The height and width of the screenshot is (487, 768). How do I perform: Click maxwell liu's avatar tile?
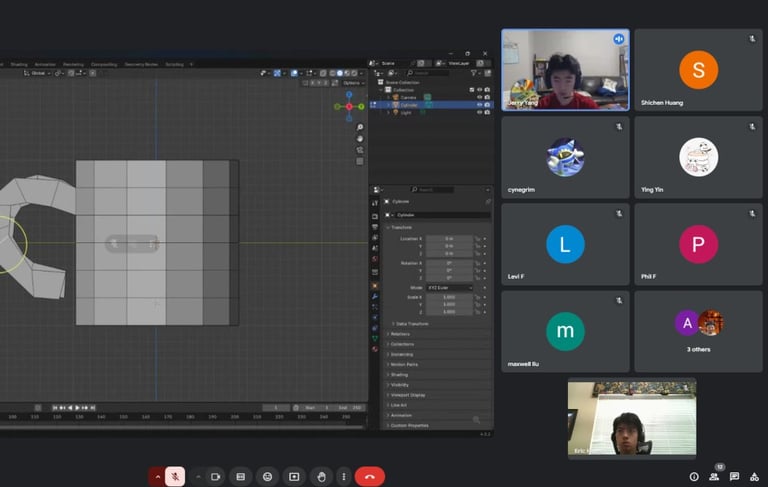[565, 331]
